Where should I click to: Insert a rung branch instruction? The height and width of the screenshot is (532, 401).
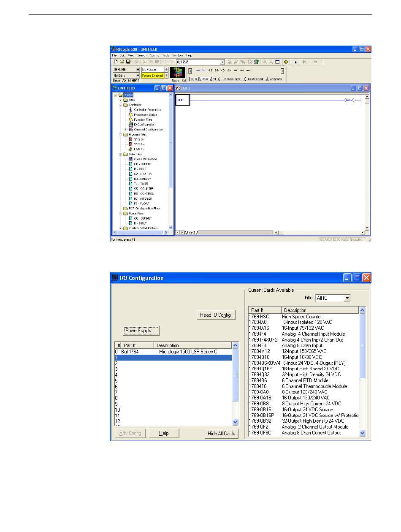tap(204, 70)
